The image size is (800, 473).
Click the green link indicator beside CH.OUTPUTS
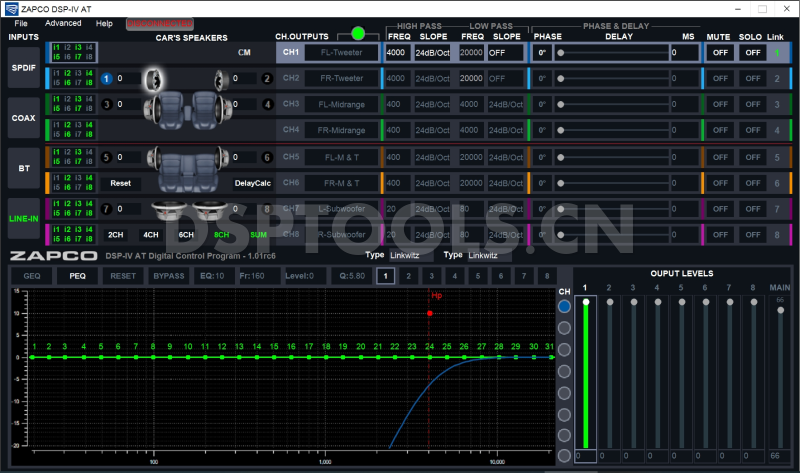point(358,34)
